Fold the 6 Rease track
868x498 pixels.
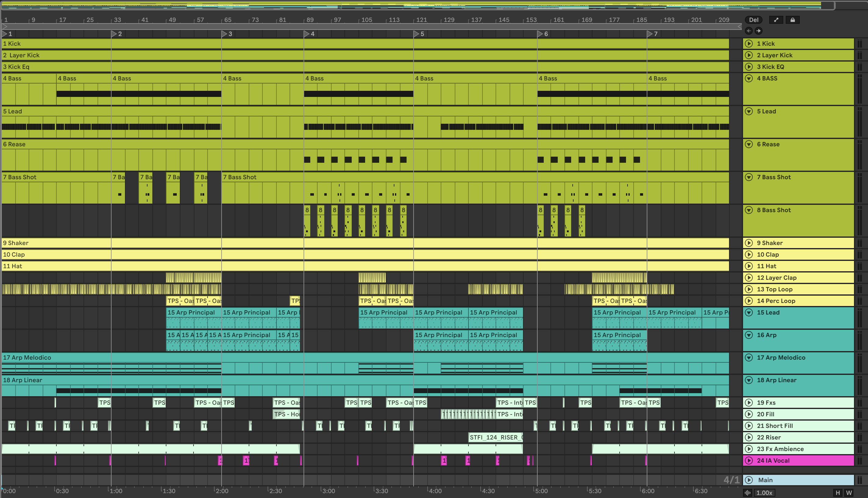749,144
